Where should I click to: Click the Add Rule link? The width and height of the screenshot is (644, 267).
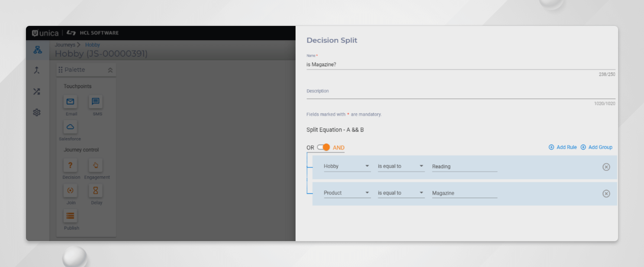click(x=562, y=147)
